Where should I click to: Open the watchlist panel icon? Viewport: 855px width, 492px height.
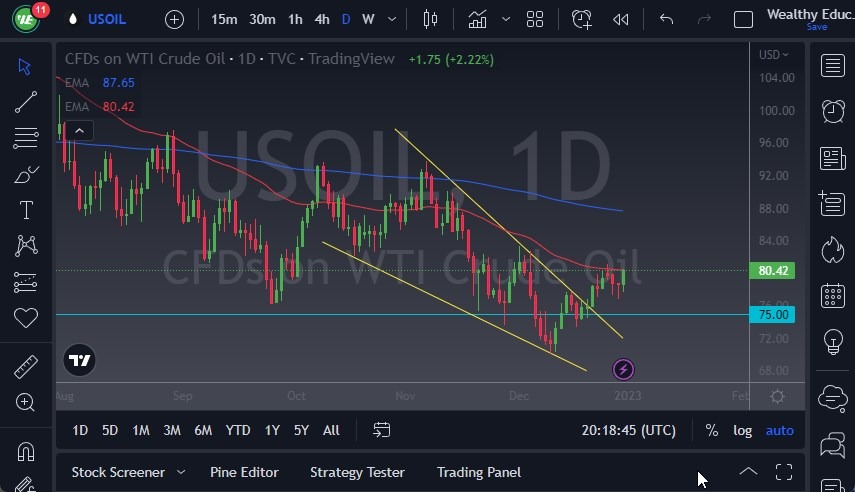[832, 66]
